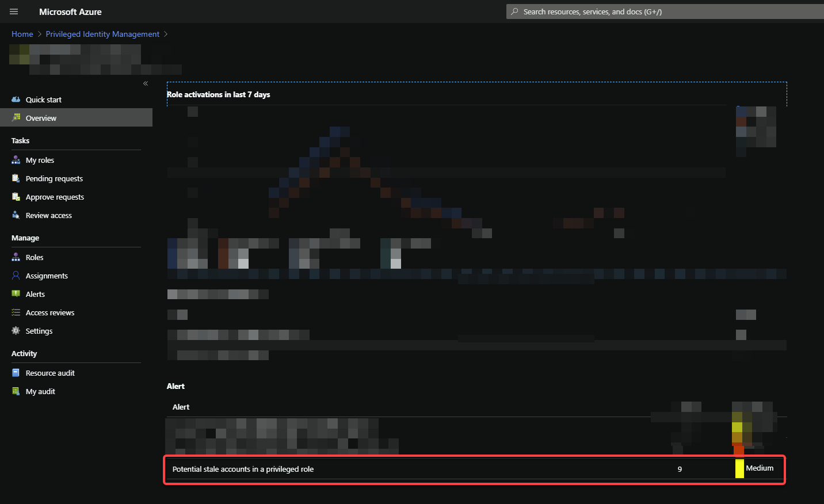This screenshot has height=504, width=824.
Task: Collapse the sidebar with double chevron
Action: (146, 83)
